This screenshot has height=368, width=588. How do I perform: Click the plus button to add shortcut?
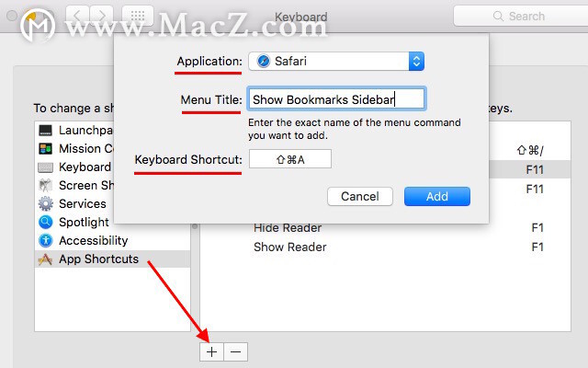[211, 351]
